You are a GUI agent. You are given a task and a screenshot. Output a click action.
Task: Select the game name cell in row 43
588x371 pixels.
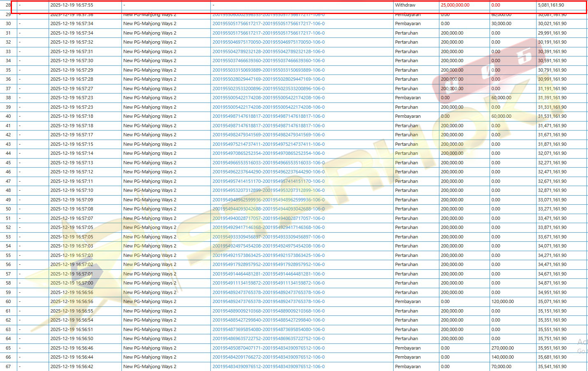coord(149,144)
